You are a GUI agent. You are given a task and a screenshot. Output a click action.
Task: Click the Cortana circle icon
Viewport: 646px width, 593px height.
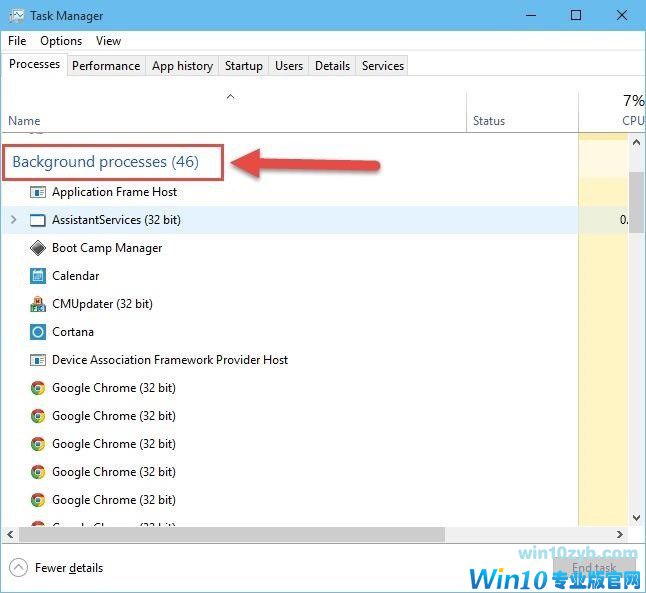coord(38,332)
